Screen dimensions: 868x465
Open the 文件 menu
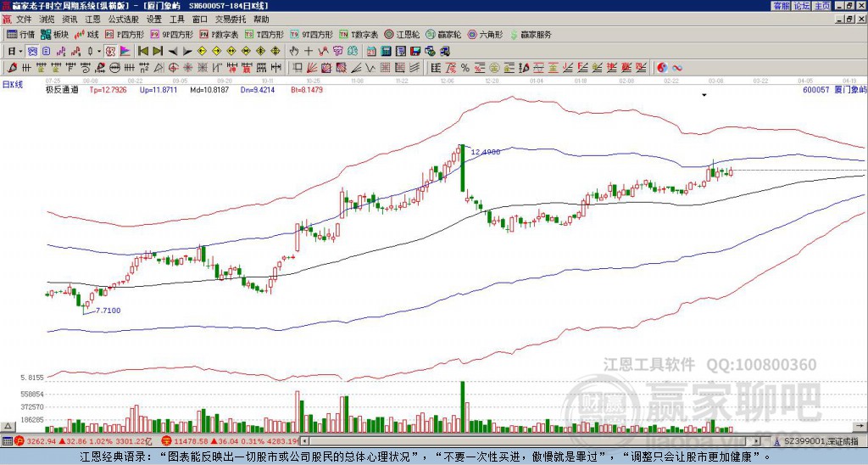pyautogui.click(x=24, y=20)
